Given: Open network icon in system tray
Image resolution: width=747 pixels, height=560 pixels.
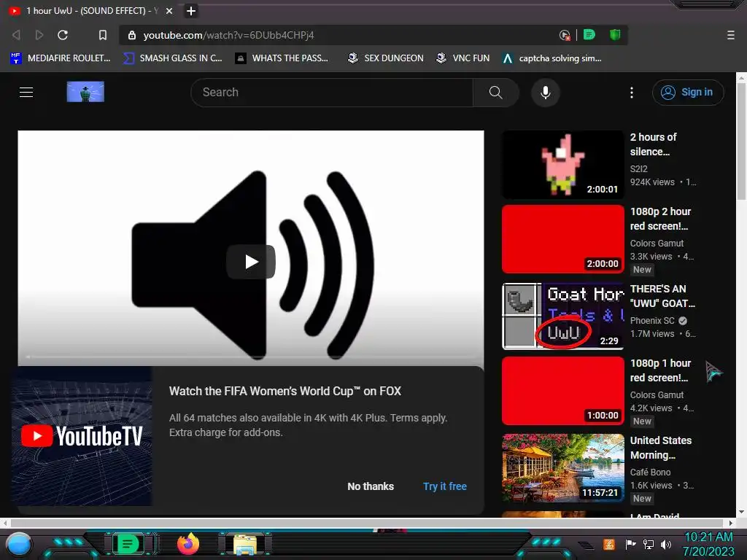Looking at the screenshot, I should (x=649, y=544).
